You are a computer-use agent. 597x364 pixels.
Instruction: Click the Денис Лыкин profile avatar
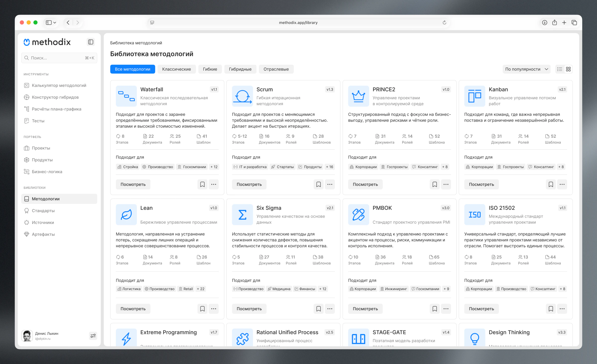(x=27, y=336)
